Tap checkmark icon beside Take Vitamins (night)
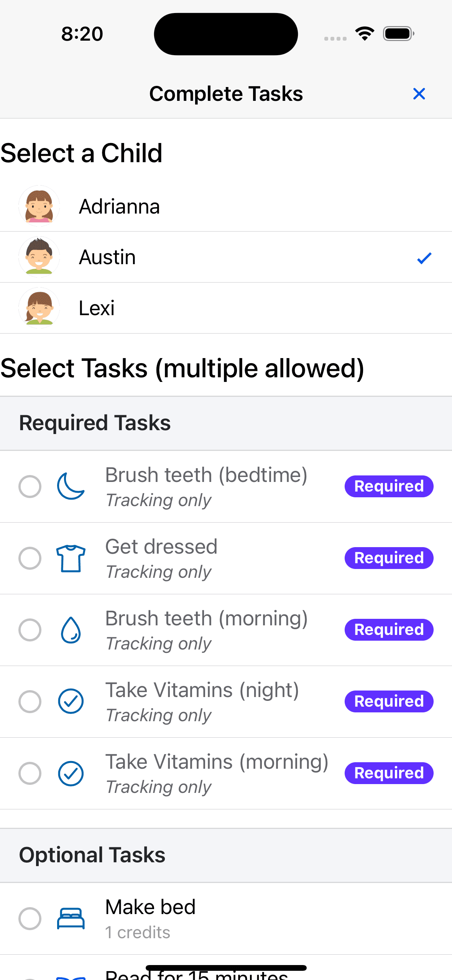 [71, 701]
